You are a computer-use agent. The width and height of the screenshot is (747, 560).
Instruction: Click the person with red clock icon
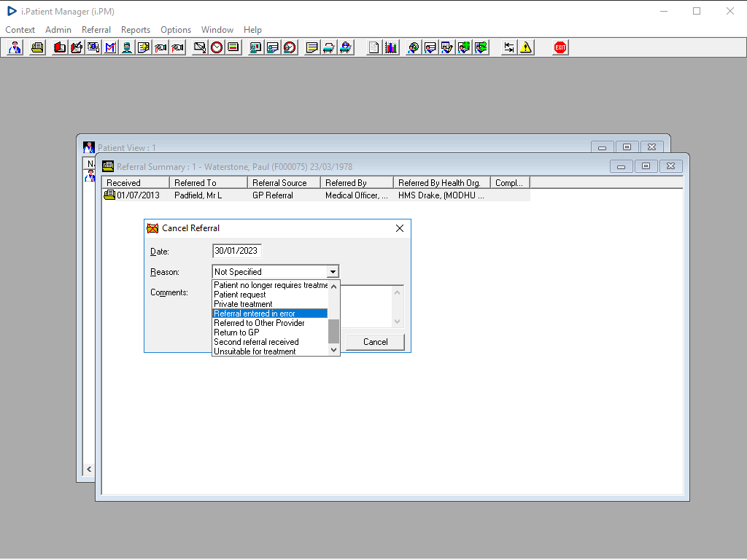(x=289, y=47)
